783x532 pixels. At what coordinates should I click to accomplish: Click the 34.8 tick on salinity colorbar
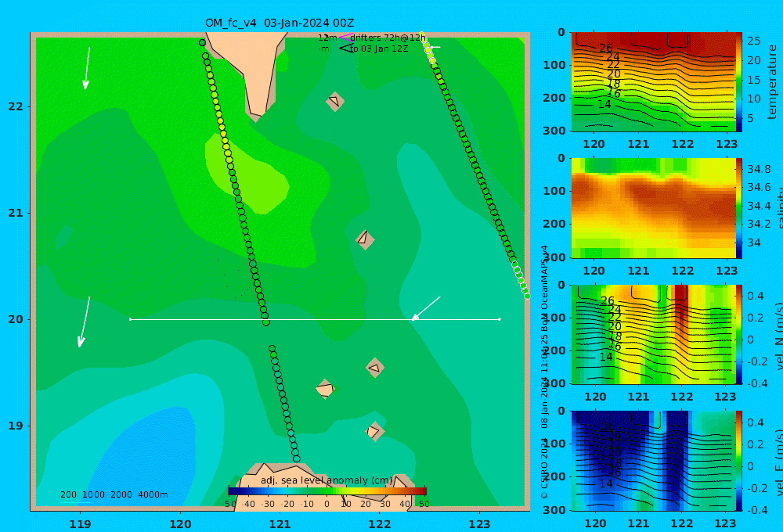(759, 169)
